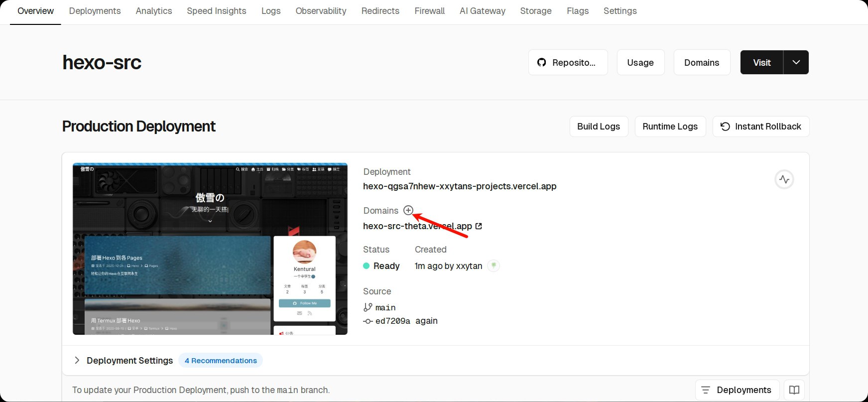Open the Speed Insights tab
The image size is (868, 402).
[x=217, y=11]
